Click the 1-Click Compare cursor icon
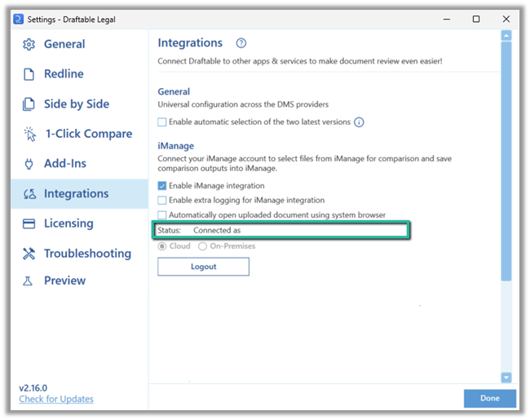The image size is (530, 420). [x=29, y=134]
